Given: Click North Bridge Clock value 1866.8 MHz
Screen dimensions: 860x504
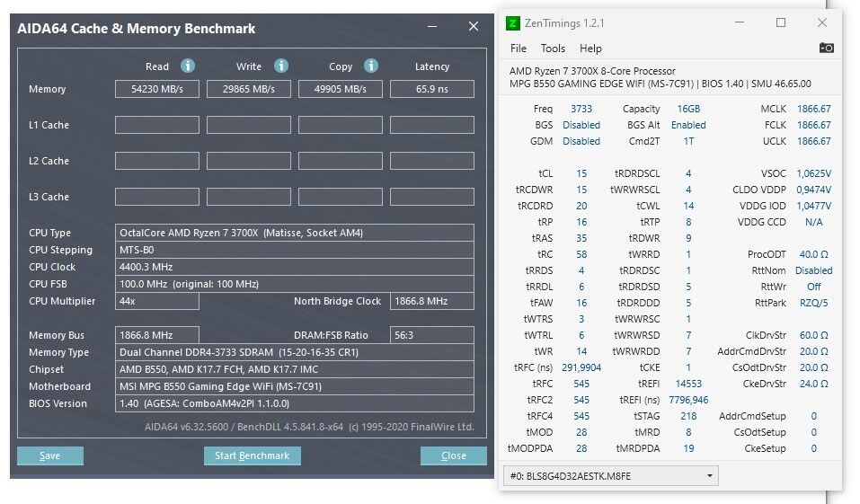Looking at the screenshot, I should [x=432, y=301].
